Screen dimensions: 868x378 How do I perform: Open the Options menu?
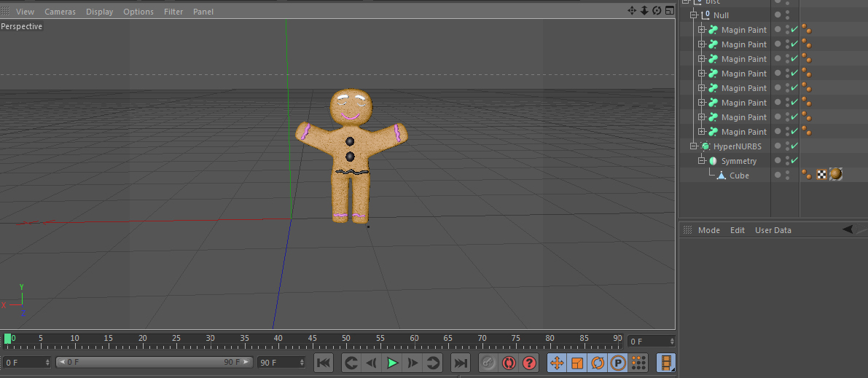tap(138, 12)
